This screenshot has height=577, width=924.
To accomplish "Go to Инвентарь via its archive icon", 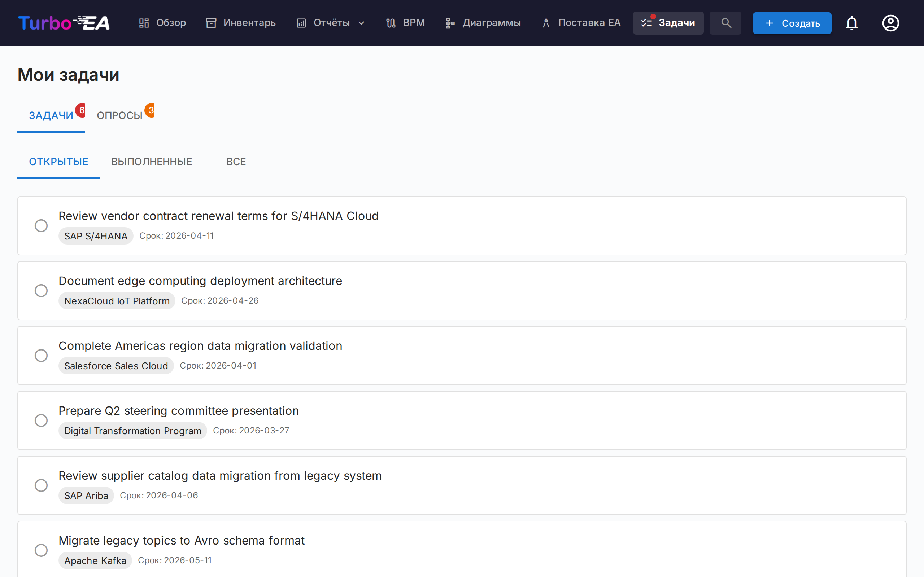I will [x=211, y=23].
